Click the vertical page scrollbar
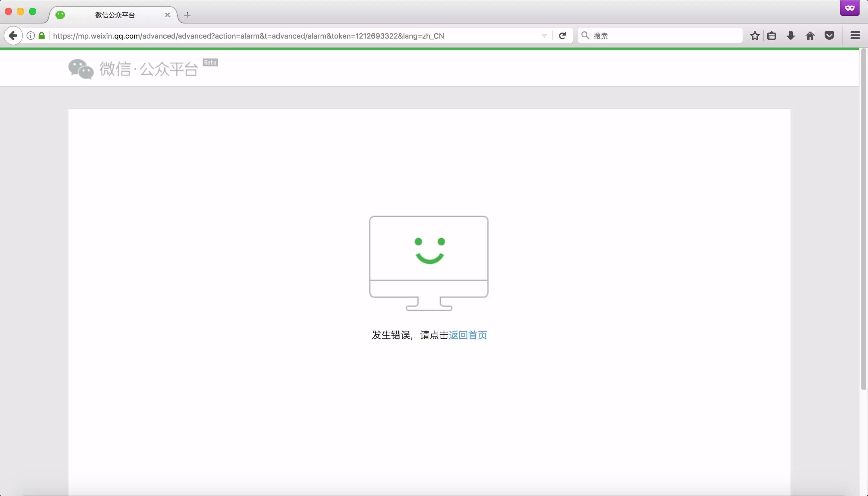The height and width of the screenshot is (496, 868). [863, 218]
